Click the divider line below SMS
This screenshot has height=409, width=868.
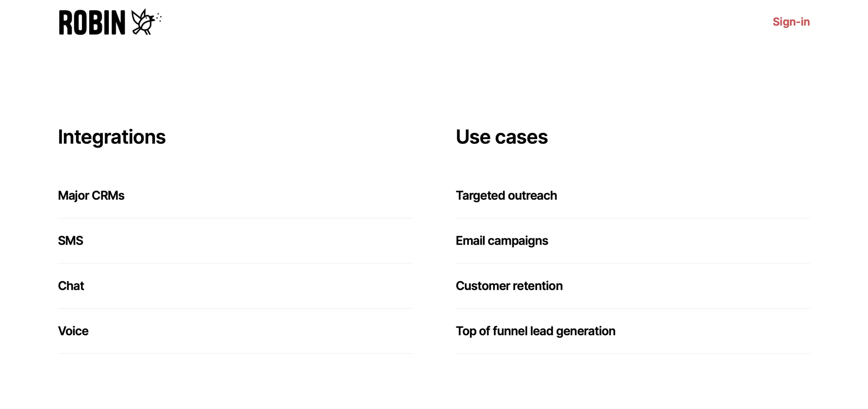point(235,263)
